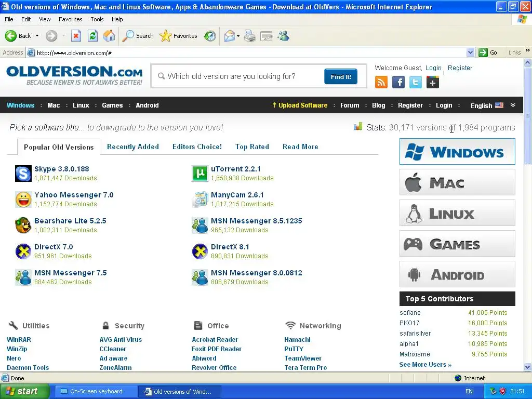Screen dimensions: 532x399
Task: Expand the address bar URL dropdown
Action: click(x=470, y=52)
